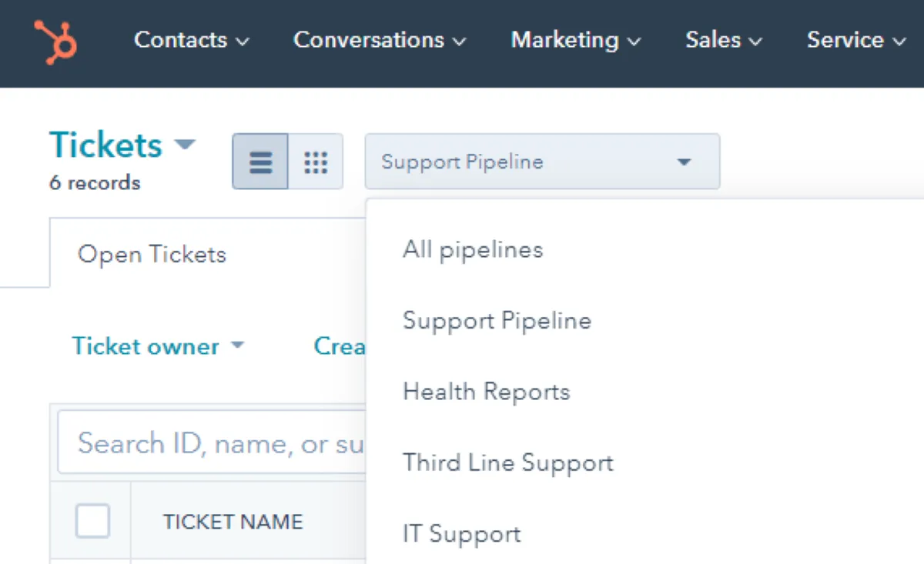Click the 6 records count text

click(95, 183)
